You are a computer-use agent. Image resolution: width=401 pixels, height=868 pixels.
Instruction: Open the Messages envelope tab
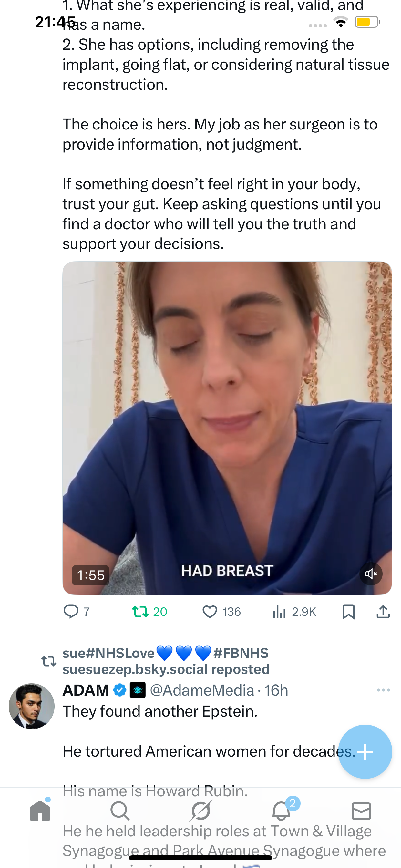tap(361, 811)
